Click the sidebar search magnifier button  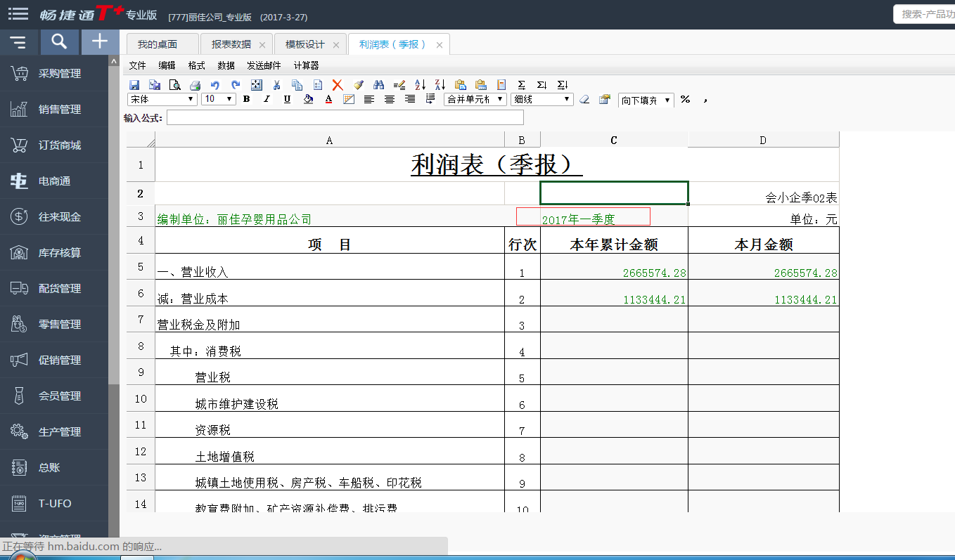point(60,42)
